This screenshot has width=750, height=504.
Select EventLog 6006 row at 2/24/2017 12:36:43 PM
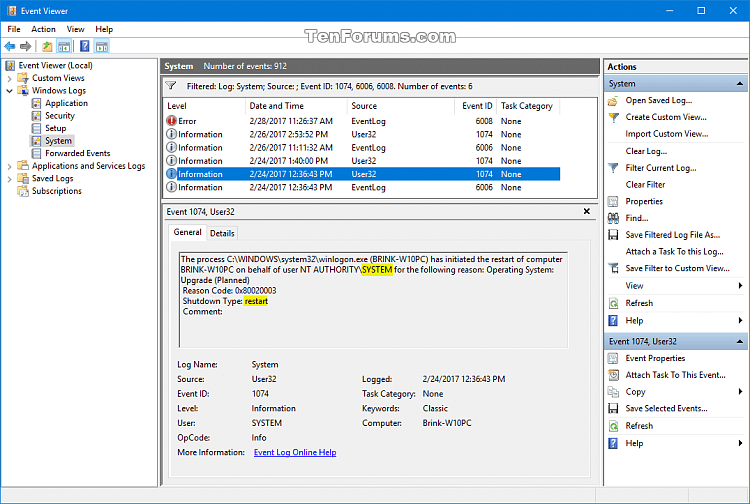click(362, 187)
